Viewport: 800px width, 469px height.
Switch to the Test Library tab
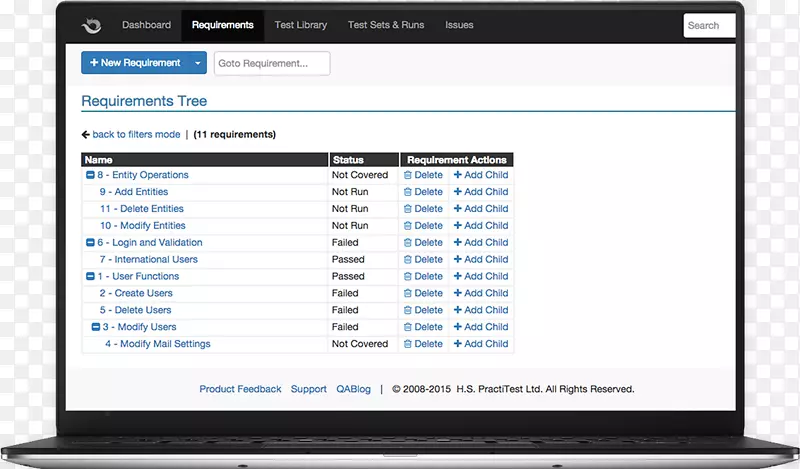(x=301, y=25)
